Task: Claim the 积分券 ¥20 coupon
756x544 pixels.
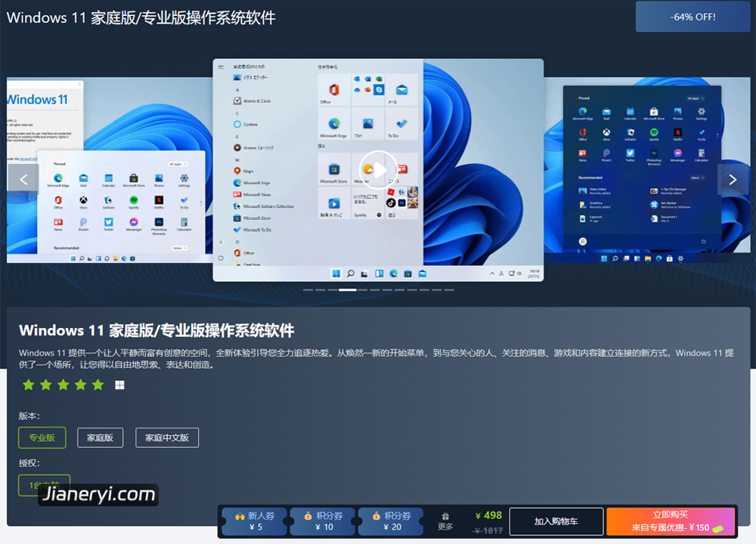Action: coord(392,521)
